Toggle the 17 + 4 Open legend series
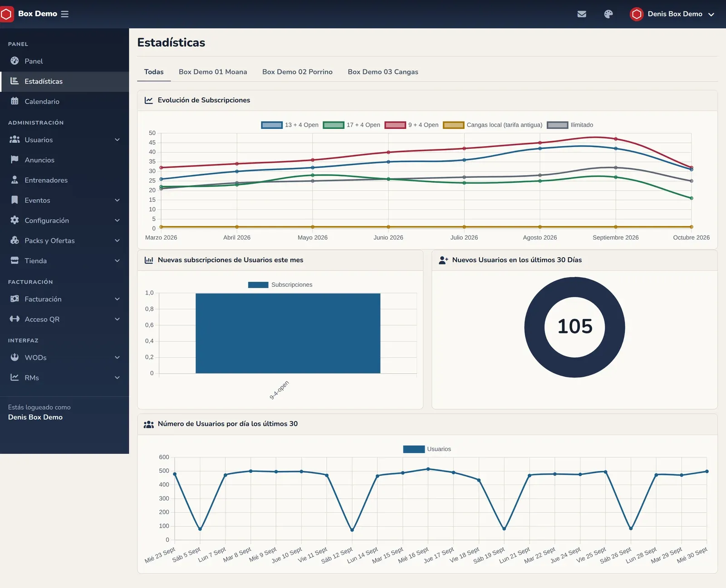Image resolution: width=726 pixels, height=588 pixels. 352,125
